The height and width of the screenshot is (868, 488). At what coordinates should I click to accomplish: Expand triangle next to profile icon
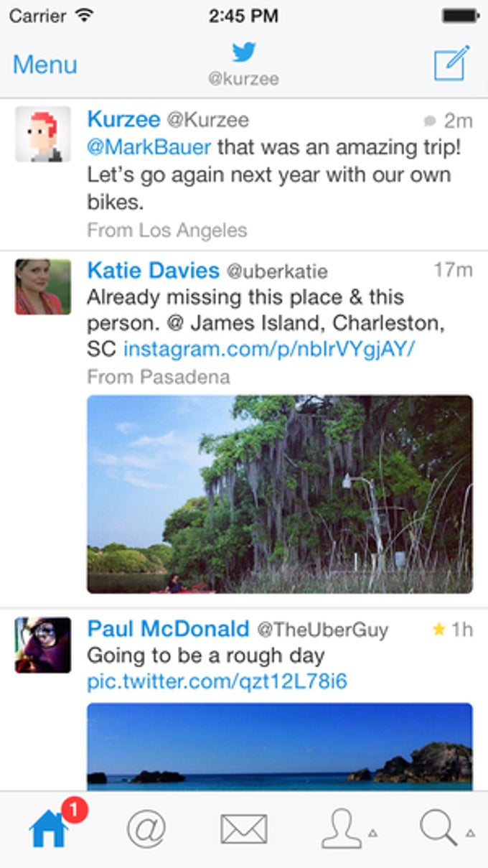click(x=372, y=834)
